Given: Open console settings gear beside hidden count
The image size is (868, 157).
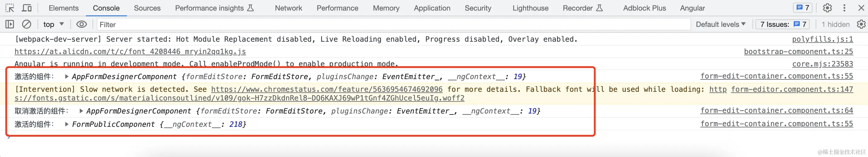Looking at the screenshot, I should point(861,24).
